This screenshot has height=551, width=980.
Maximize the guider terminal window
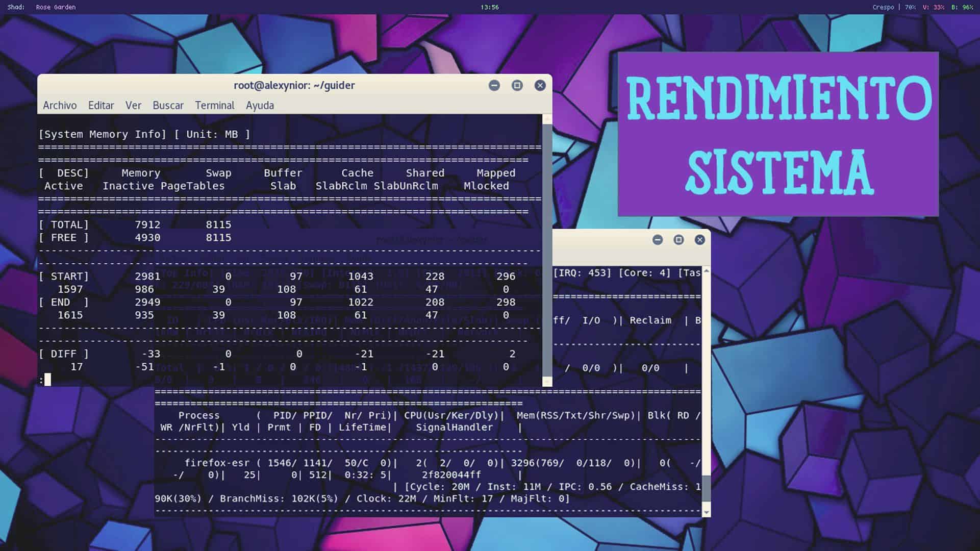click(x=517, y=86)
